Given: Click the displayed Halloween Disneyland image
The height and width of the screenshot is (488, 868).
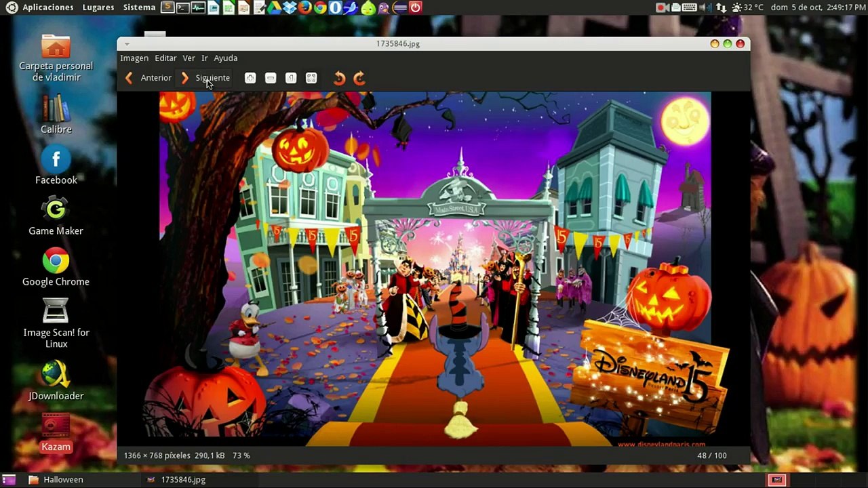Looking at the screenshot, I should pos(435,269).
